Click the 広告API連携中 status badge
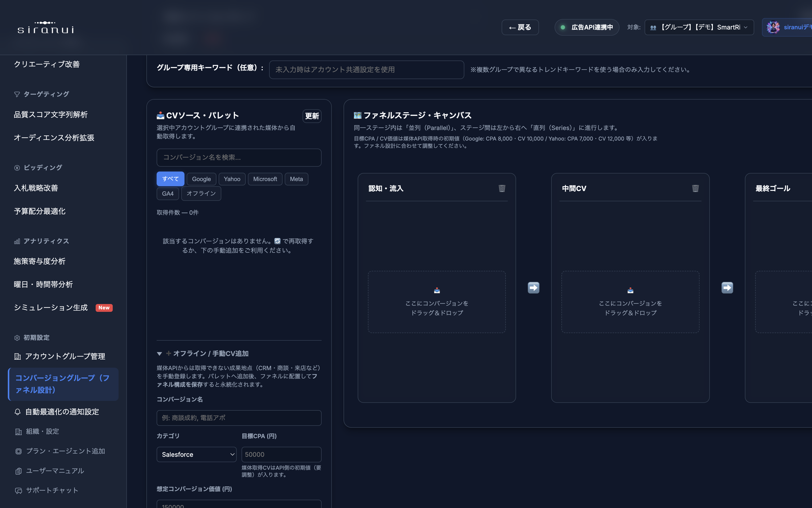The height and width of the screenshot is (508, 812). (x=587, y=27)
